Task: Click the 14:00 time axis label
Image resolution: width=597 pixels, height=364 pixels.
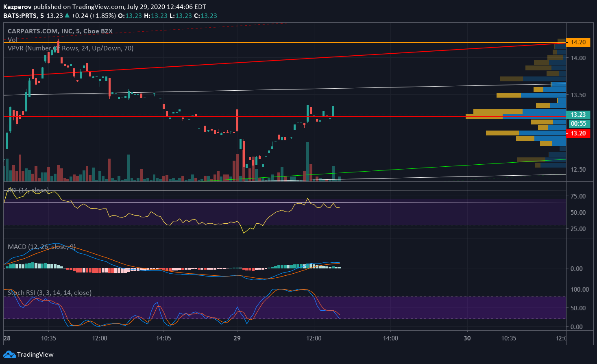Action: 390,338
